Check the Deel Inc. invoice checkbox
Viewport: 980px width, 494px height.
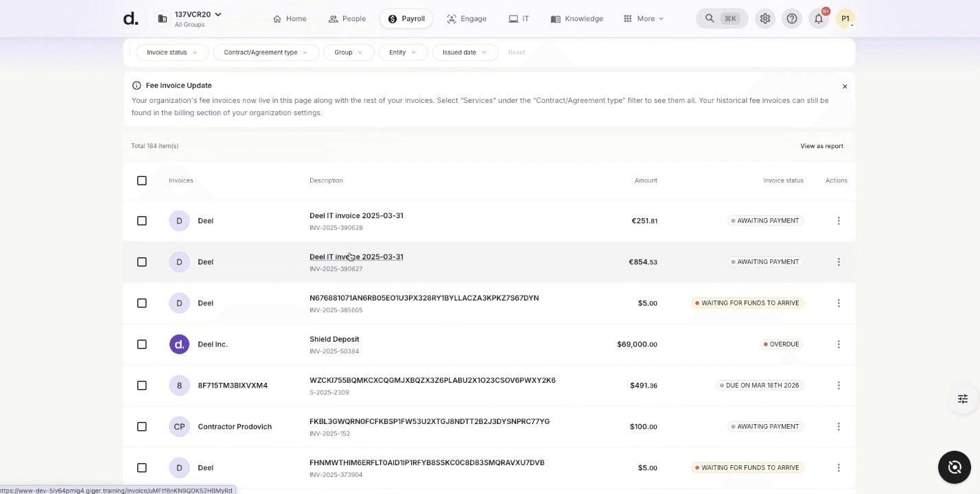(x=142, y=344)
